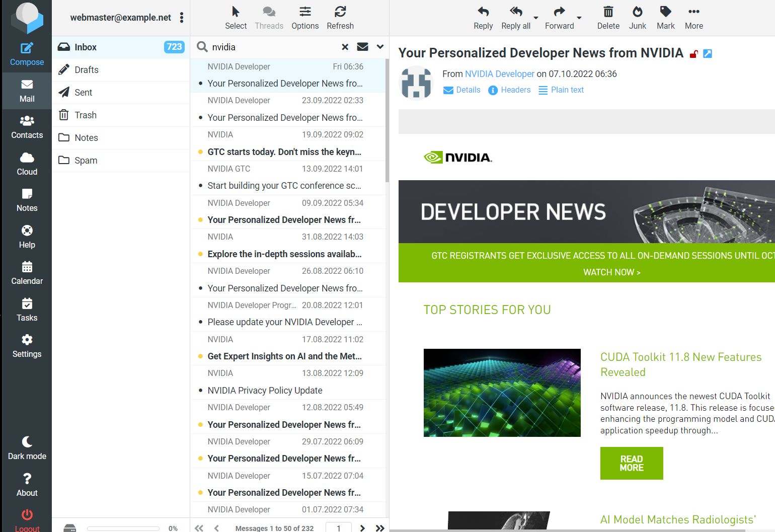Mark the message as Junk
This screenshot has width=775, height=532.
(x=638, y=18)
